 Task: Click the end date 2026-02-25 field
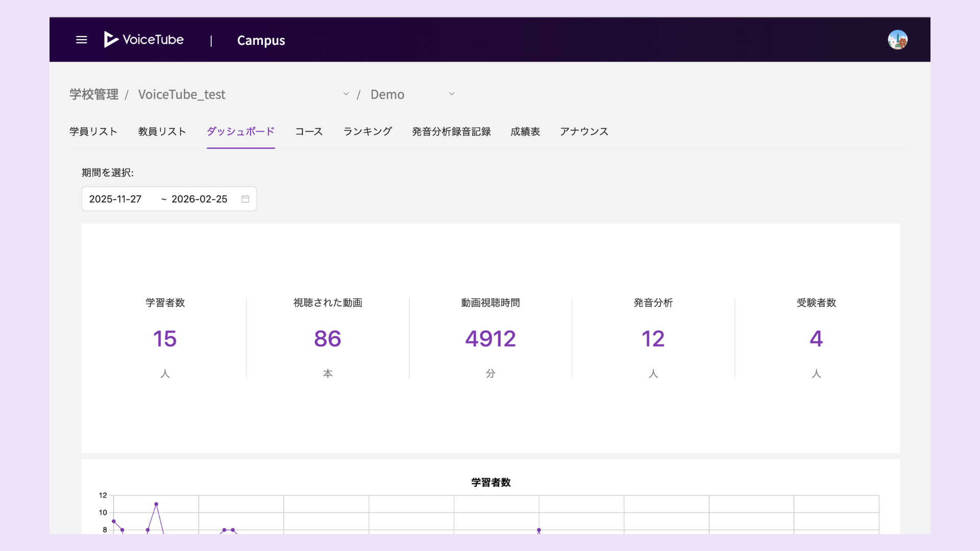[199, 199]
